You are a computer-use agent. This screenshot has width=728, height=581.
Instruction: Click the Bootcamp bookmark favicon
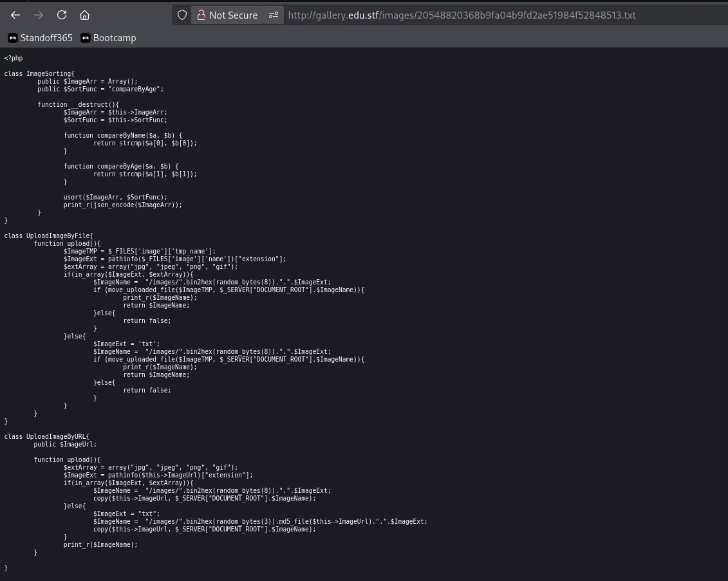click(86, 38)
